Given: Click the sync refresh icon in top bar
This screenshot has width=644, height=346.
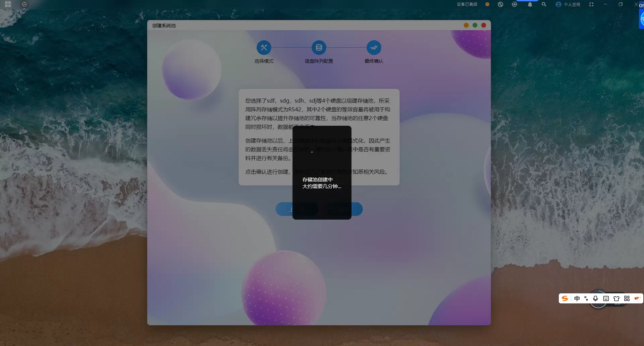Looking at the screenshot, I should (x=515, y=4).
